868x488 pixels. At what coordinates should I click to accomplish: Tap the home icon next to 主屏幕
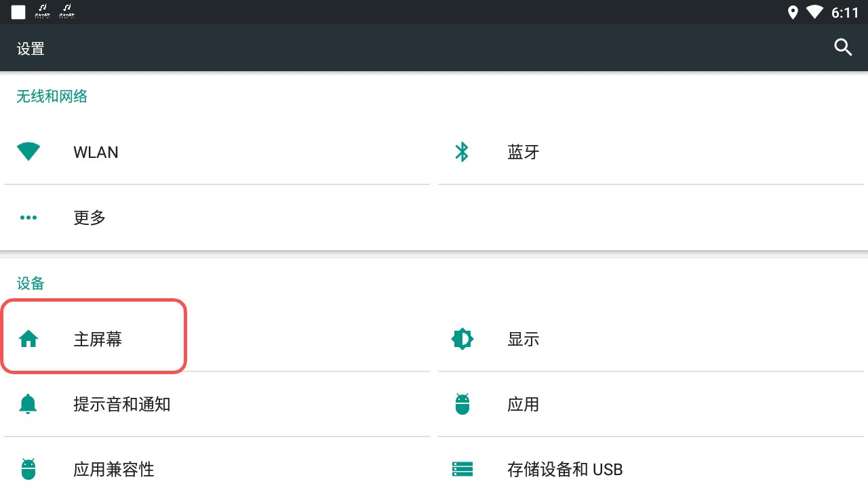[28, 339]
